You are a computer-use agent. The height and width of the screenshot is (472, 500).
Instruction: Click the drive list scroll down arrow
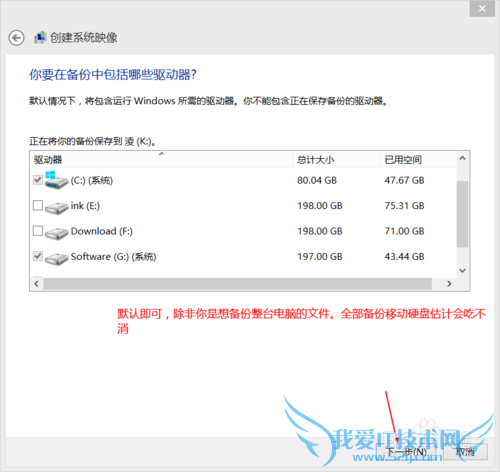click(462, 270)
